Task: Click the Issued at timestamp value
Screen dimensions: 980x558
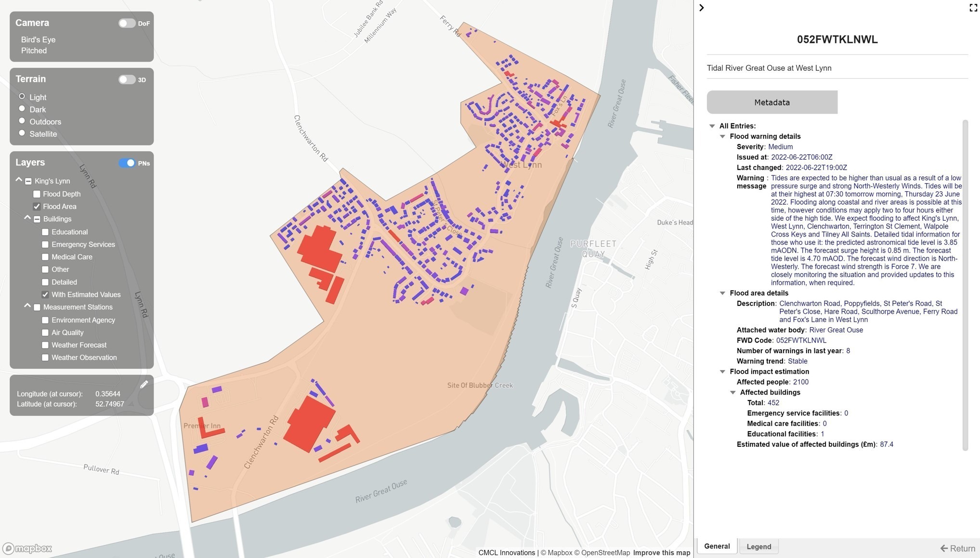Action: pyautogui.click(x=802, y=158)
